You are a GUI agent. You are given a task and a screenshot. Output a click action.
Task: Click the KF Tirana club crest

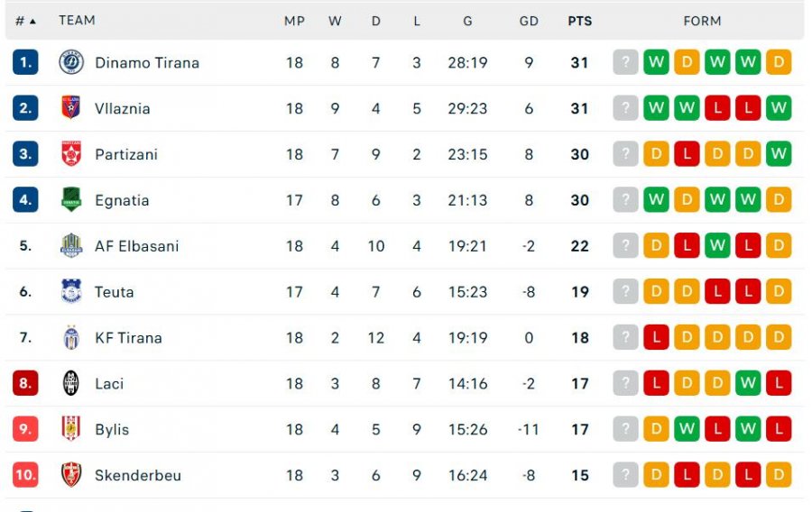[71, 337]
